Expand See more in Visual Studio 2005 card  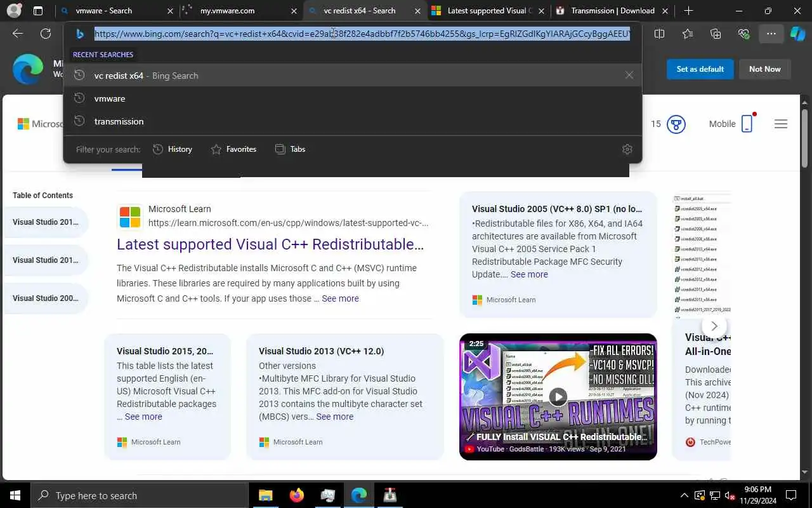pyautogui.click(x=529, y=274)
